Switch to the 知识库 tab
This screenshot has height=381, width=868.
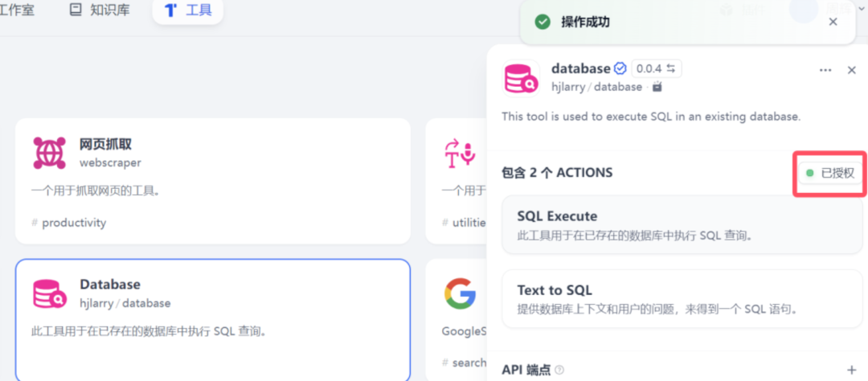pyautogui.click(x=100, y=10)
